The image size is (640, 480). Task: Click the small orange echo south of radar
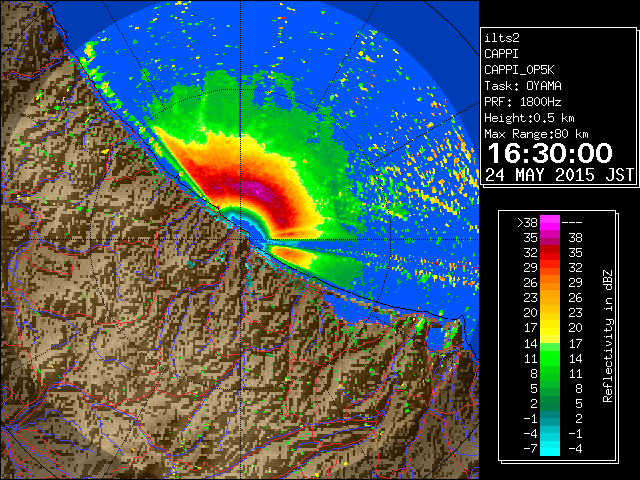292,256
